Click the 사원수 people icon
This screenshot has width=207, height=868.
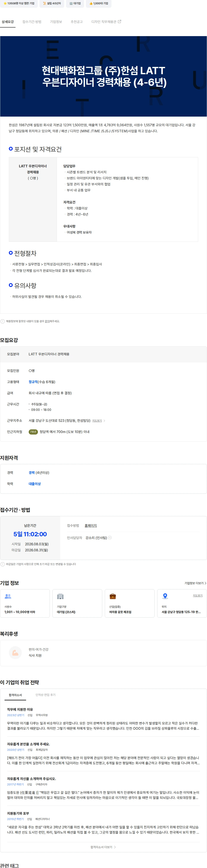coord(8,596)
